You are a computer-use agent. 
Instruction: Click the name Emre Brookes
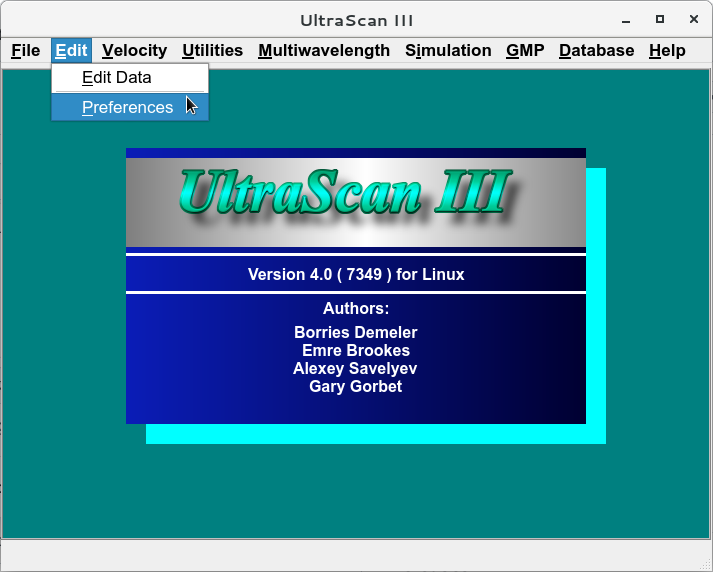point(356,351)
